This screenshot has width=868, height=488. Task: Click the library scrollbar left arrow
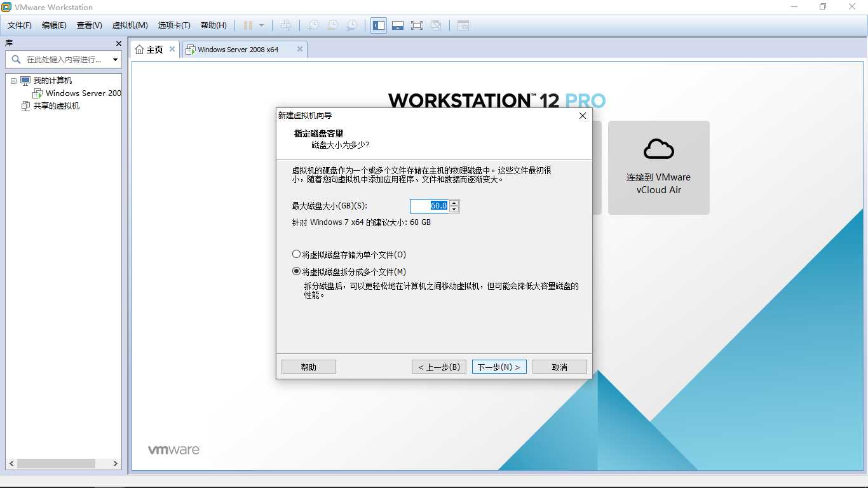click(11, 464)
